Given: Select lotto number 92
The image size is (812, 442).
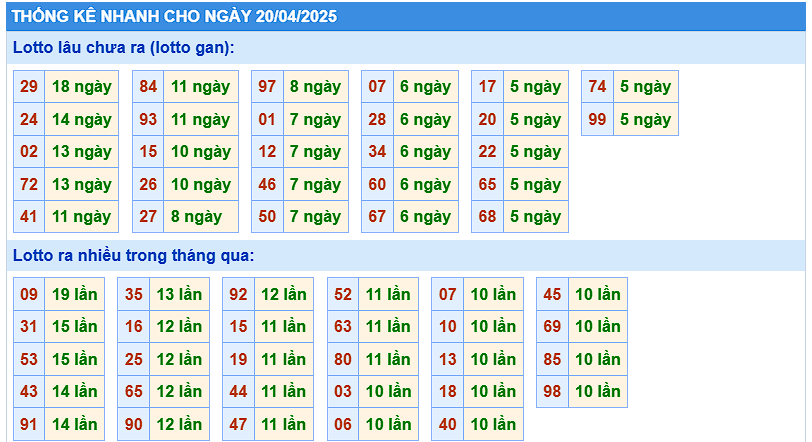Looking at the screenshot, I should click(x=238, y=294).
